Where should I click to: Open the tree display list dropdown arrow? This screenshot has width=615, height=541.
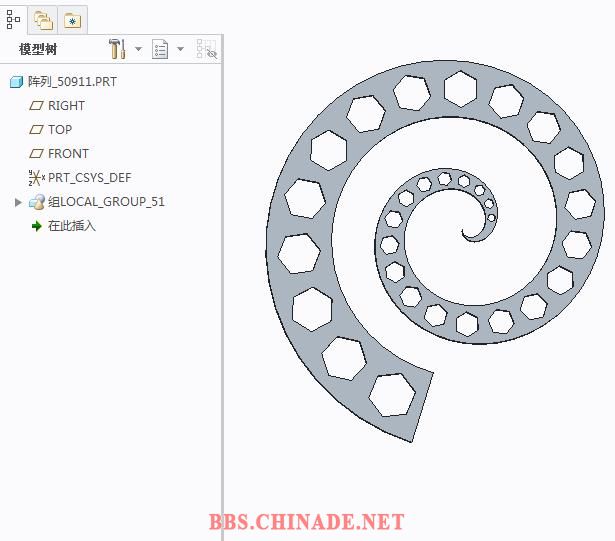(180, 49)
